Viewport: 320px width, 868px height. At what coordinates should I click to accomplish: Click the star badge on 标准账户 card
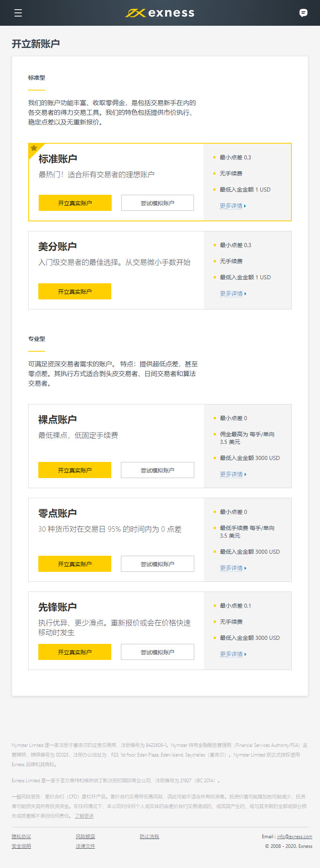(34, 148)
